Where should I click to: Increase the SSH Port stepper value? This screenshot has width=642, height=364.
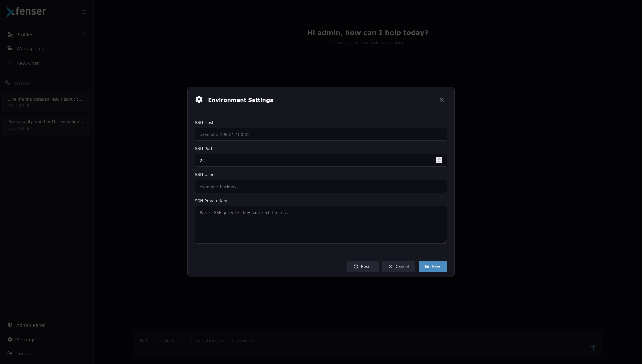(x=439, y=159)
